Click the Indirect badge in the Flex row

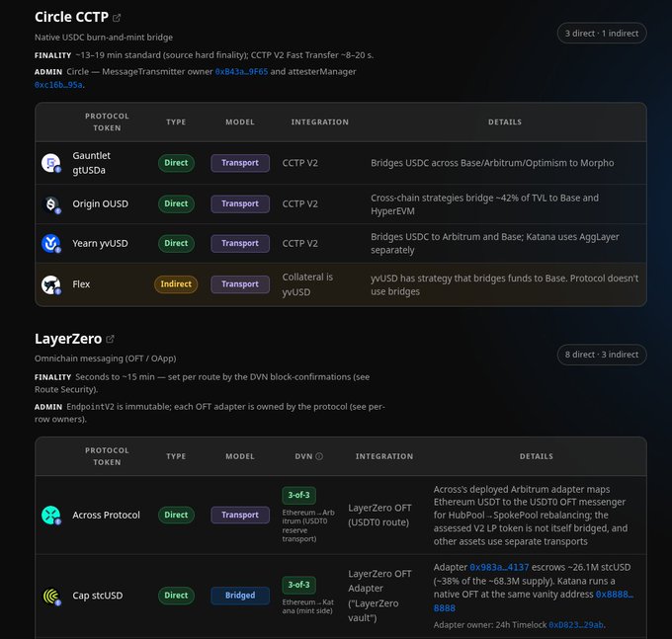click(x=176, y=284)
